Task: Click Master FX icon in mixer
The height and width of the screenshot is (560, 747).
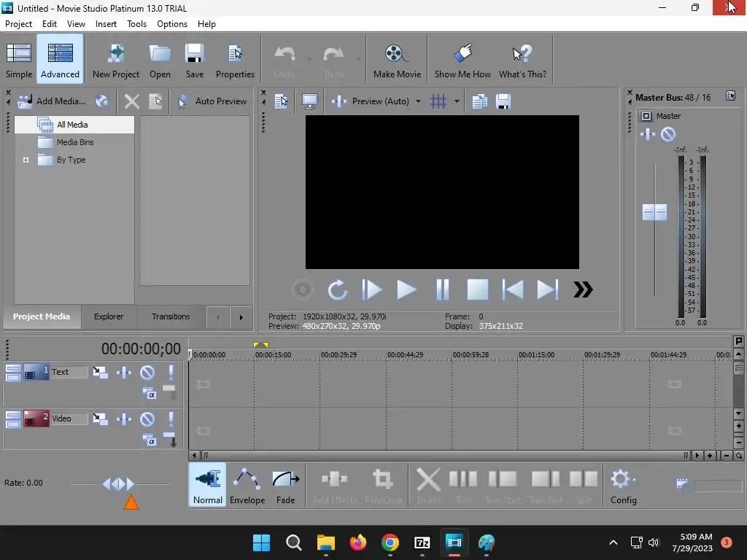Action: pyautogui.click(x=647, y=134)
